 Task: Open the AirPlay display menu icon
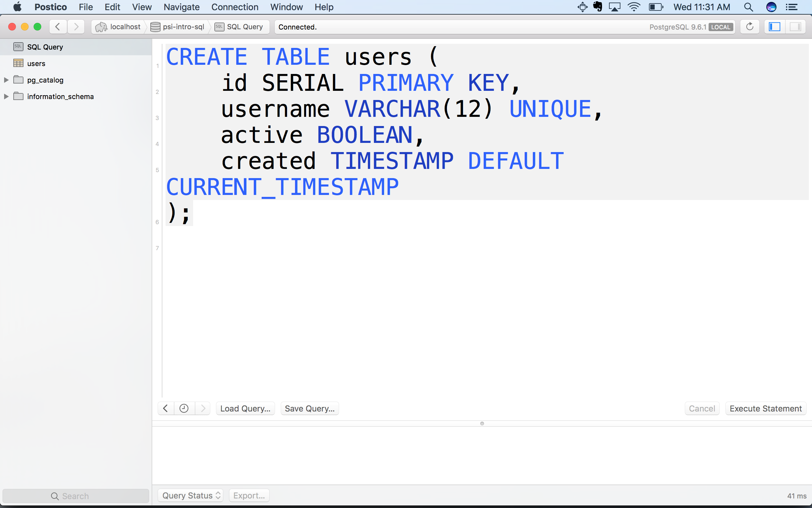(615, 7)
